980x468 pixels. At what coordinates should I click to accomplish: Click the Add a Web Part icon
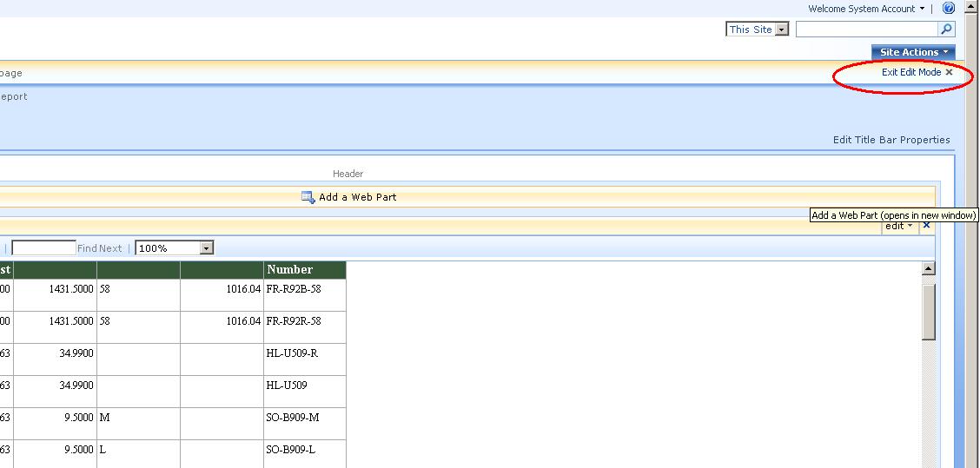tap(308, 197)
